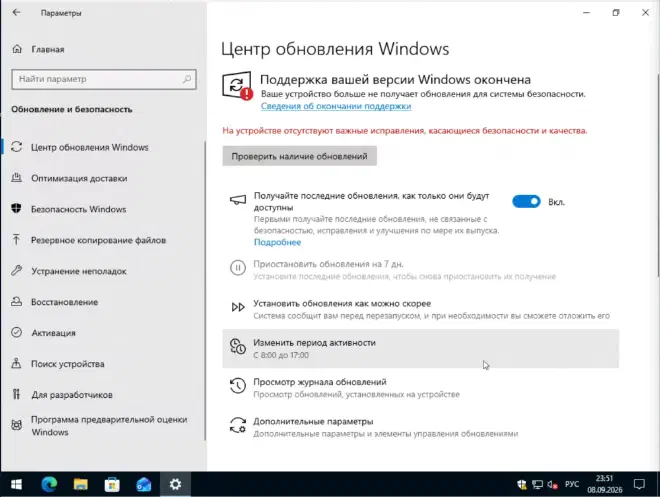
Task: Open Безопасность Windows section
Action: coord(78,209)
